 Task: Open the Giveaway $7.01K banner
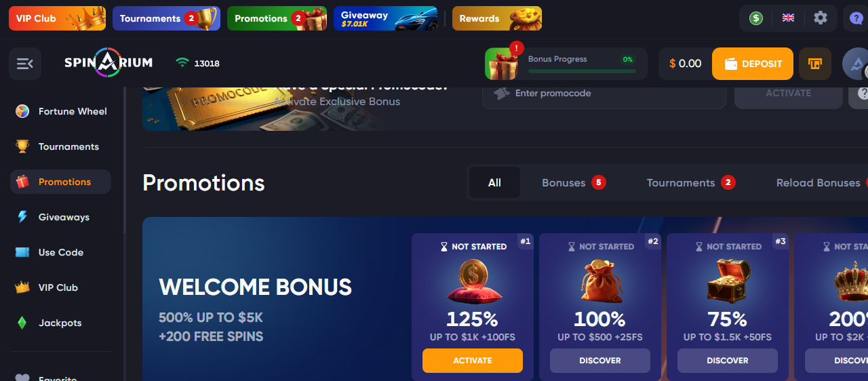386,18
